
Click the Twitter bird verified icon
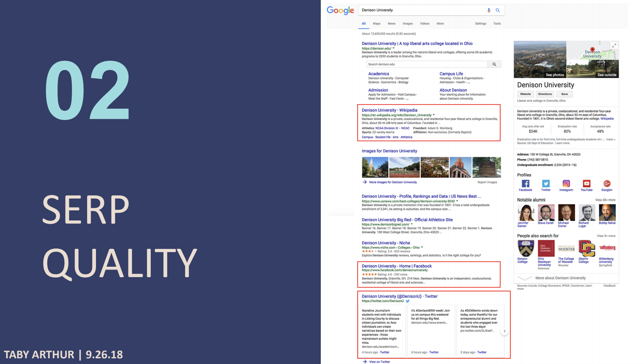coord(407,301)
